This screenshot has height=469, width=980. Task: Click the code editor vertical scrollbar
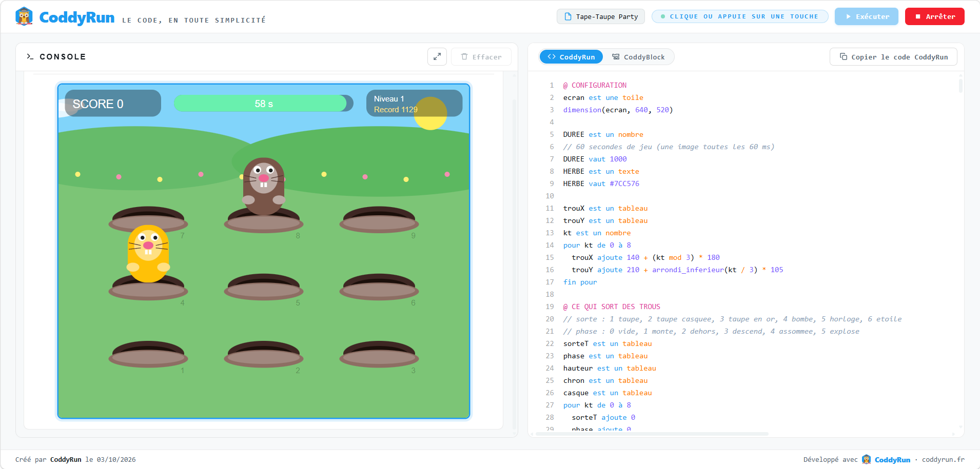[x=961, y=85]
